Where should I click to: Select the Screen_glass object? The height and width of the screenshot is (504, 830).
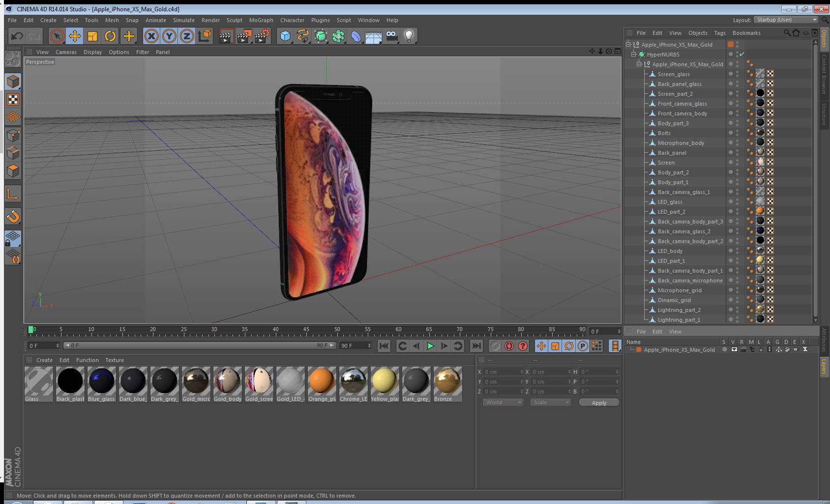(x=674, y=74)
